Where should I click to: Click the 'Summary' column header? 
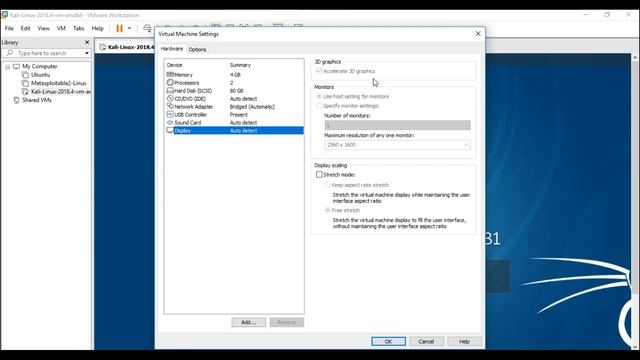click(x=240, y=65)
